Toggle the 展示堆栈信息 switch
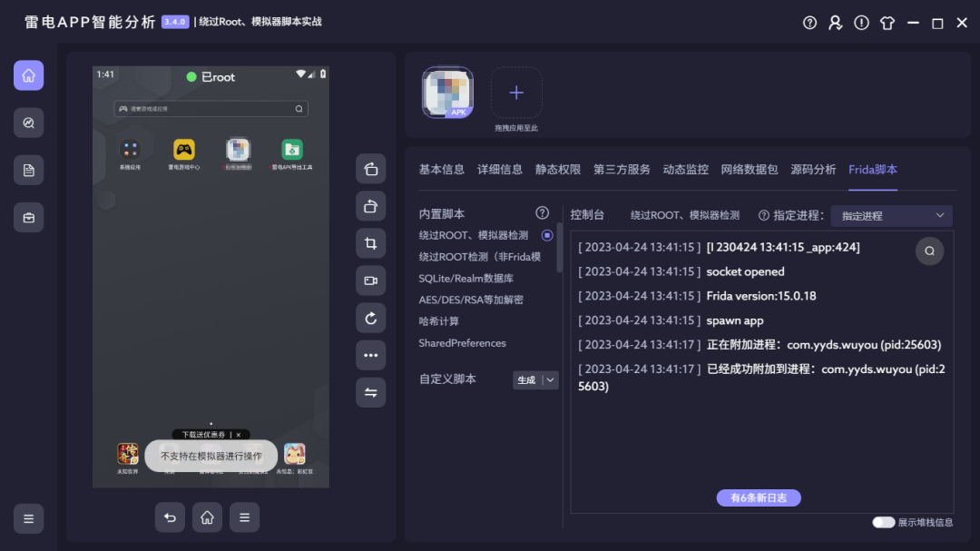This screenshot has width=980, height=551. point(883,522)
